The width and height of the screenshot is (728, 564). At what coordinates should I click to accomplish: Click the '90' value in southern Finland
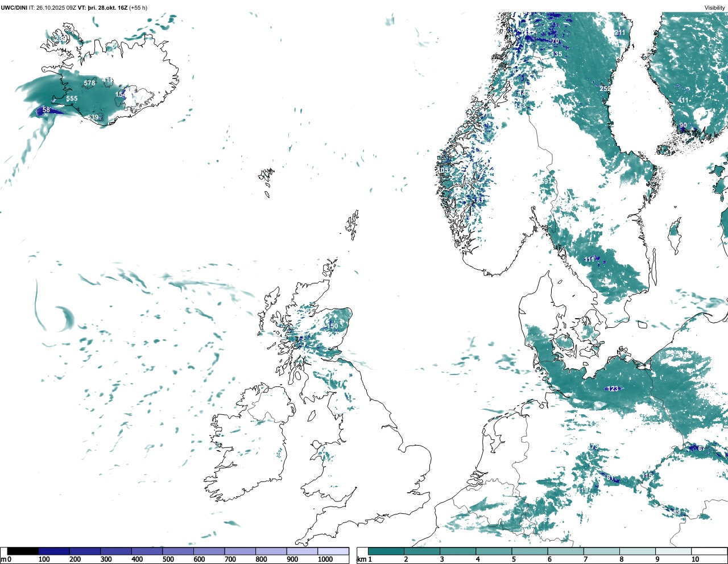point(683,125)
